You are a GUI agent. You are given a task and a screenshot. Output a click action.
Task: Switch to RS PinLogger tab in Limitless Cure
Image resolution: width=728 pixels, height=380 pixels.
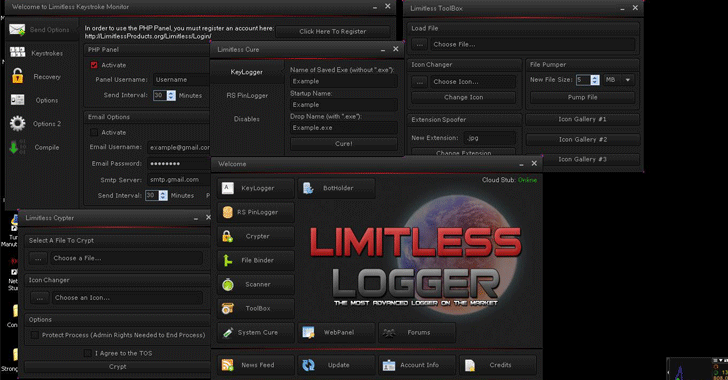coord(247,95)
